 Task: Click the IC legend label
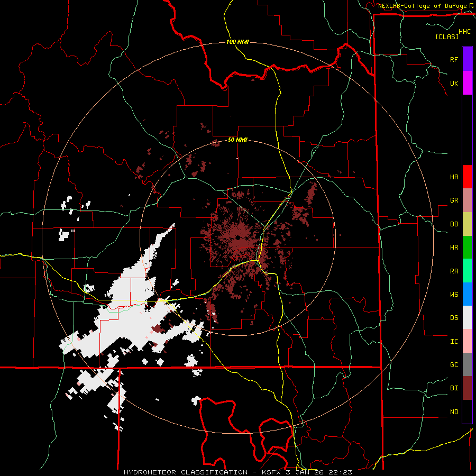tap(454, 342)
